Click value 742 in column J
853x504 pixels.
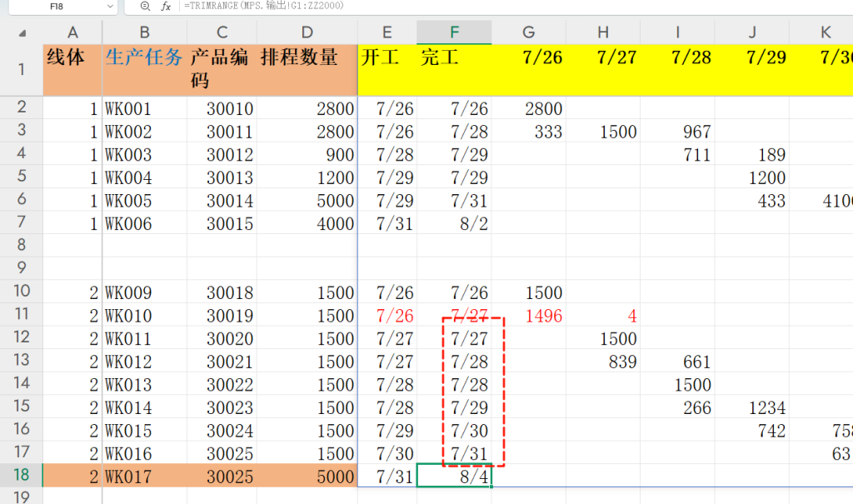point(752,431)
